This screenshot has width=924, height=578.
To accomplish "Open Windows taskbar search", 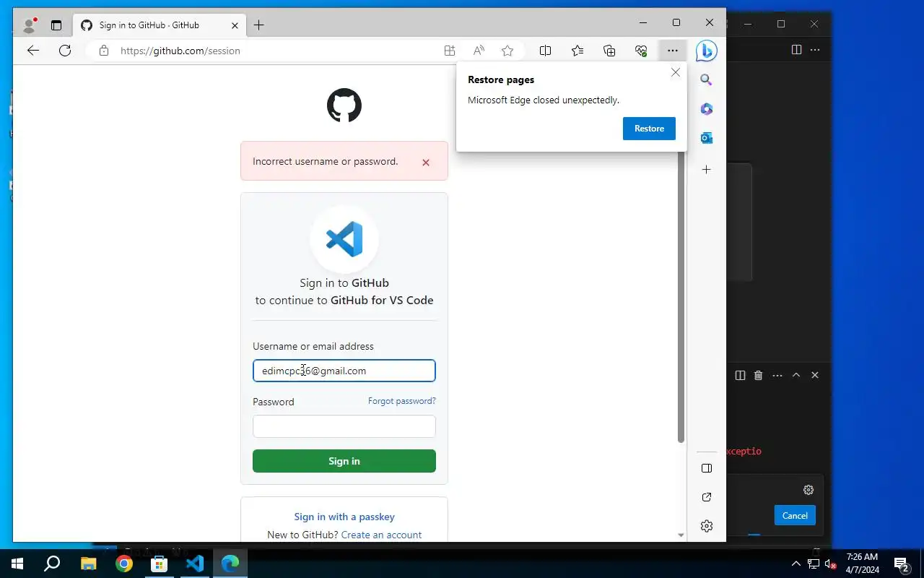I will 52,564.
